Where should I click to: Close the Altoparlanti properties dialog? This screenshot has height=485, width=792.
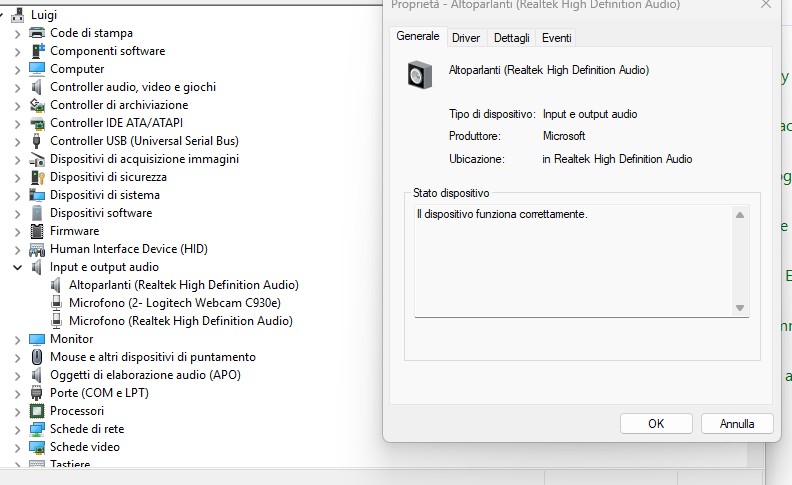(x=766, y=5)
